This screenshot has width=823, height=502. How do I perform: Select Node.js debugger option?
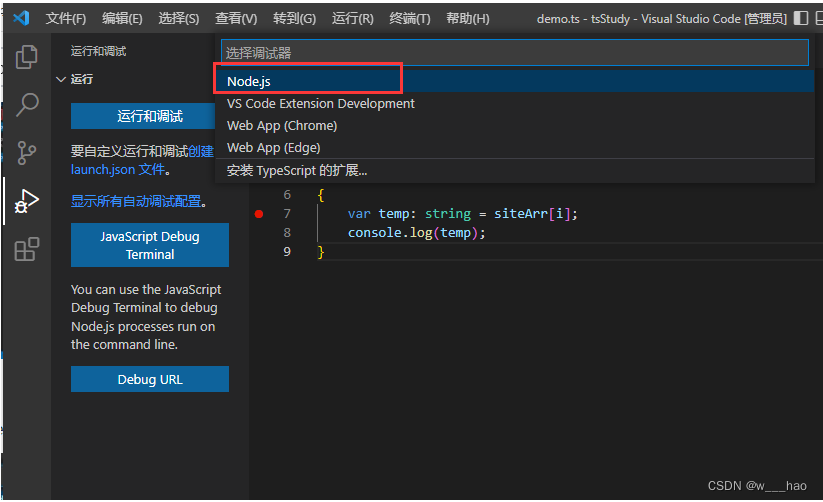pyautogui.click(x=514, y=81)
